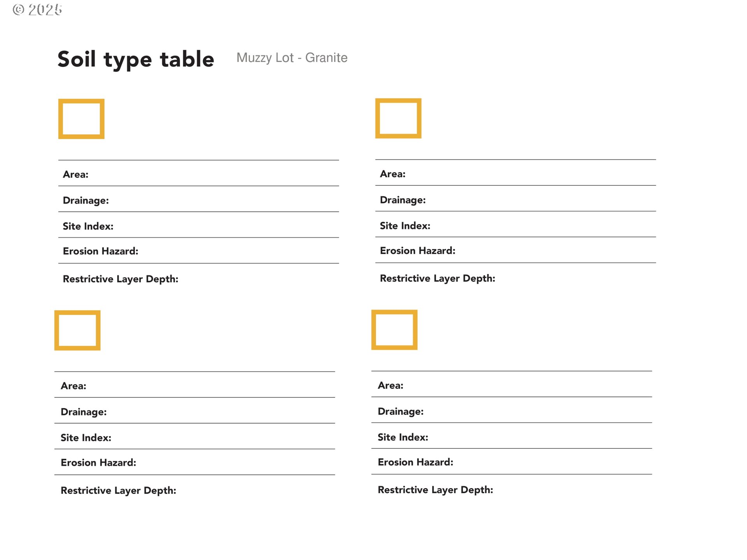Click the bottom-left yellow square box
747x560 pixels.
pyautogui.click(x=77, y=330)
